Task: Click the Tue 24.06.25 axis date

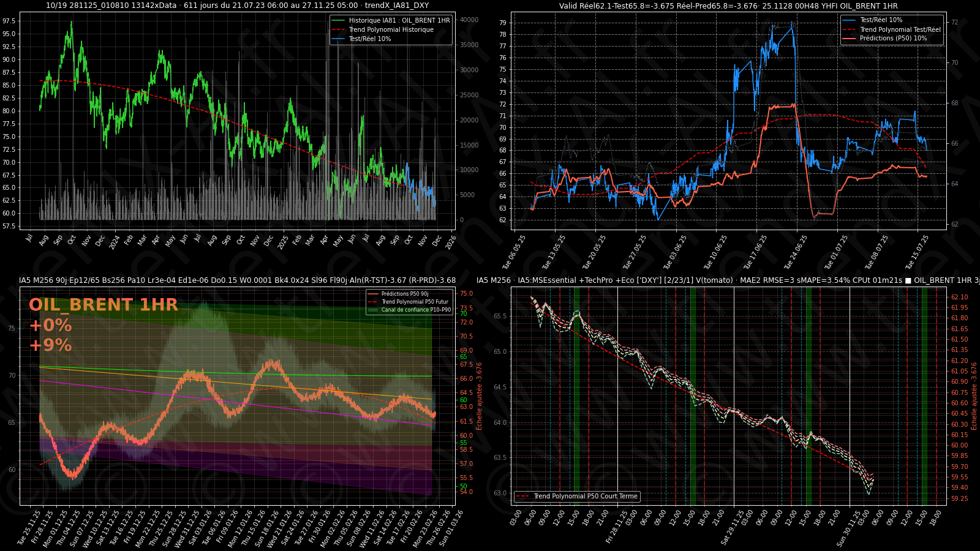Action: 796,252
